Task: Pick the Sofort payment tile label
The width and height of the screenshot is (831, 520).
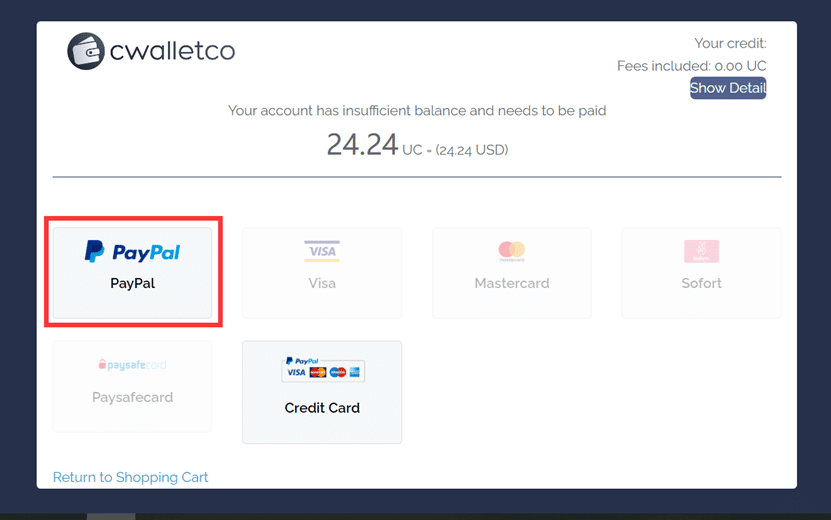Action: (x=701, y=283)
